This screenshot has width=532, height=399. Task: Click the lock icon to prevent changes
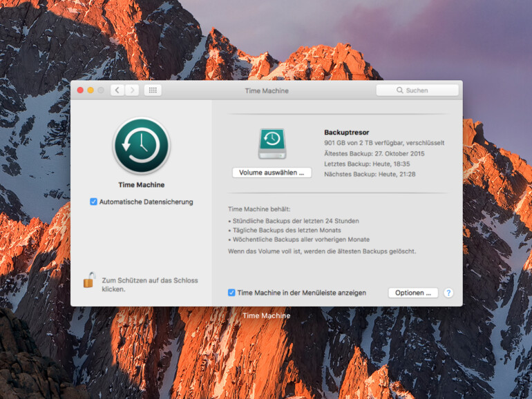90,280
